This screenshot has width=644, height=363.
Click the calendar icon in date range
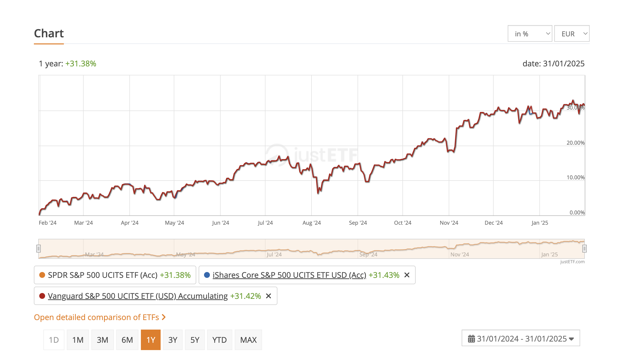471,339
